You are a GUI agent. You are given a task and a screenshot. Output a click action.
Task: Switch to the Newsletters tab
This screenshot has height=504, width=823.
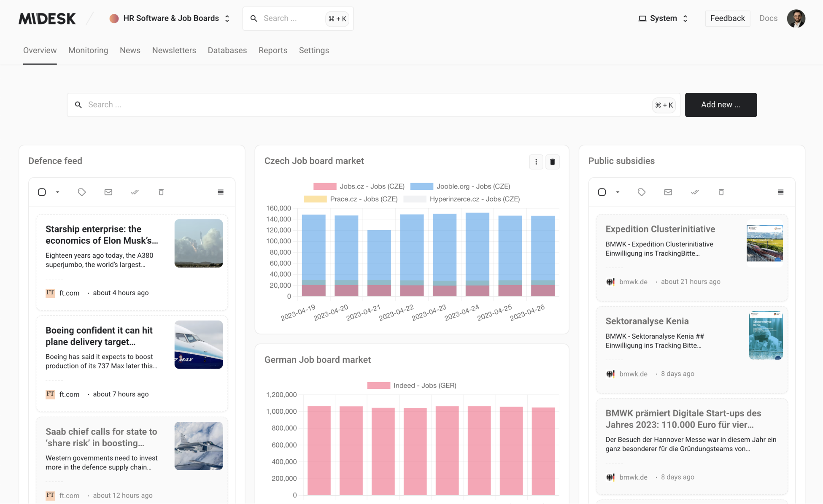click(174, 50)
